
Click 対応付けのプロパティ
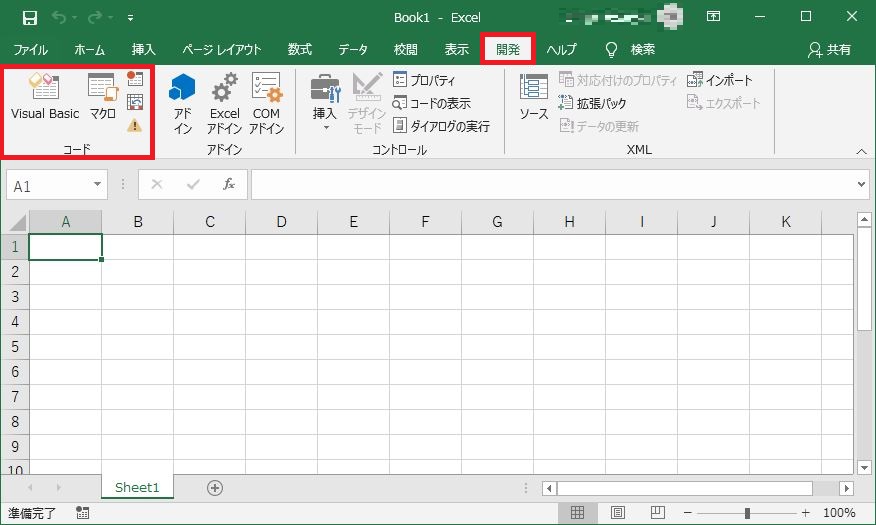pyautogui.click(x=618, y=80)
